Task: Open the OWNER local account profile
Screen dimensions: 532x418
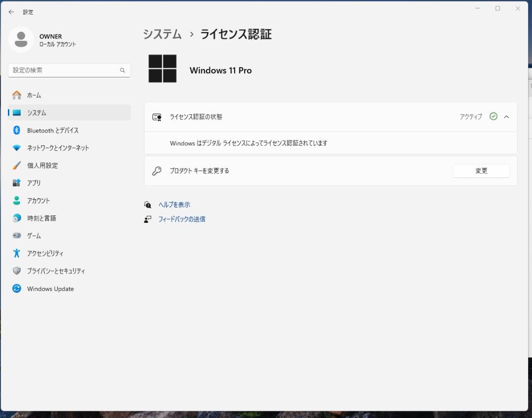Action: pyautogui.click(x=41, y=39)
